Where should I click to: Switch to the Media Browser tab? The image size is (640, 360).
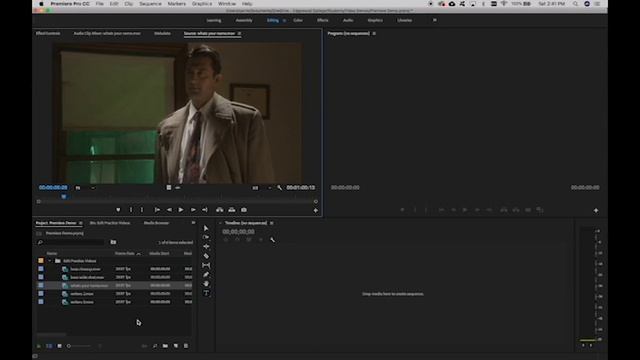click(x=156, y=223)
